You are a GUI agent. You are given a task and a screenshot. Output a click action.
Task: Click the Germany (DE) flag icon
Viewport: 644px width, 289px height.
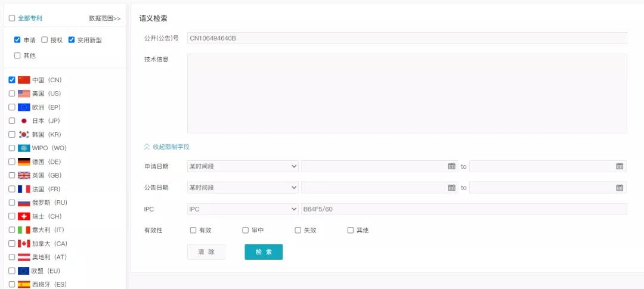(x=24, y=161)
